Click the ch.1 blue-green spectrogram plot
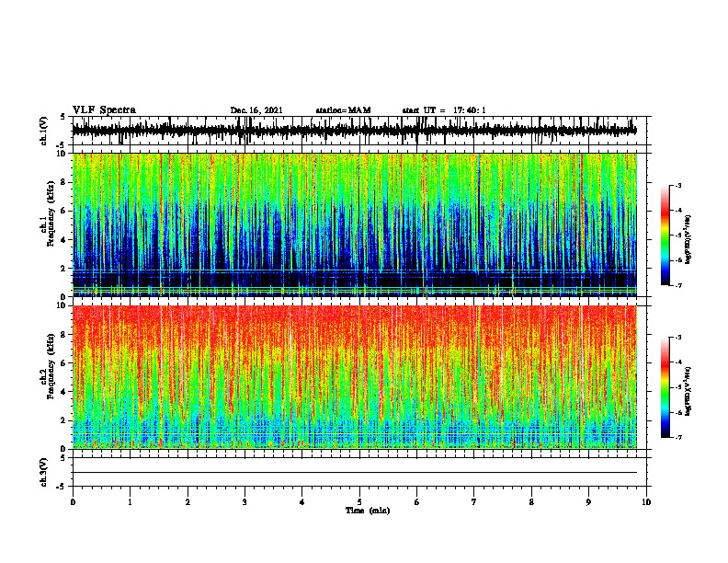This screenshot has height=563, width=728. [x=355, y=224]
